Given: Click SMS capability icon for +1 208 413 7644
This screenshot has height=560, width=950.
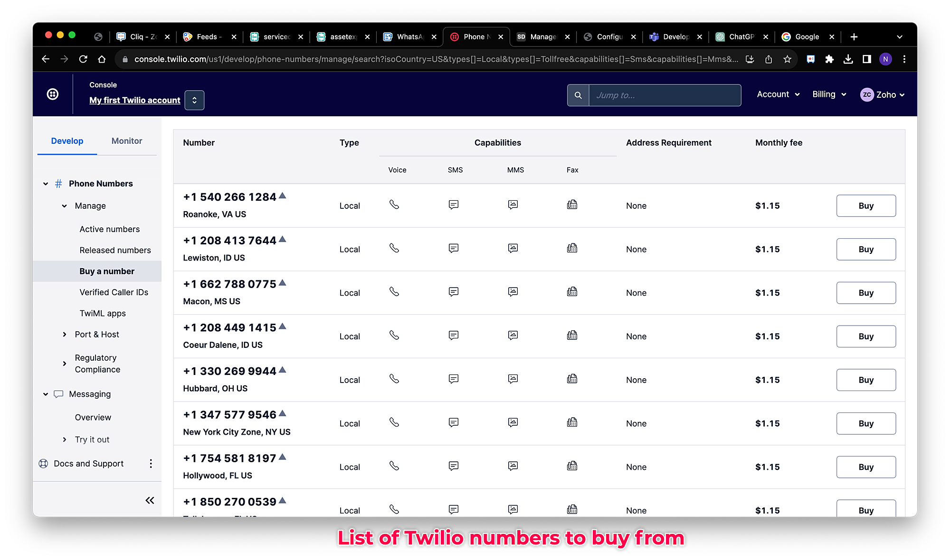Looking at the screenshot, I should [454, 248].
